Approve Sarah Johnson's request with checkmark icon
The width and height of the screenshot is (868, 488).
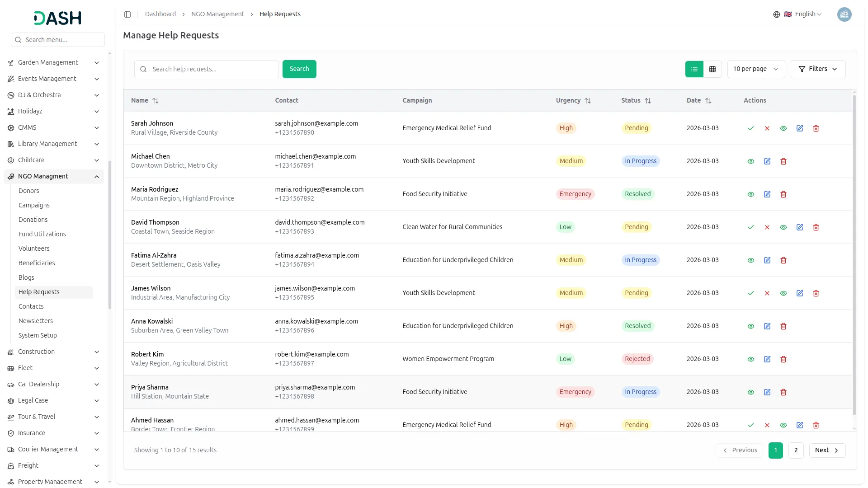(750, 128)
